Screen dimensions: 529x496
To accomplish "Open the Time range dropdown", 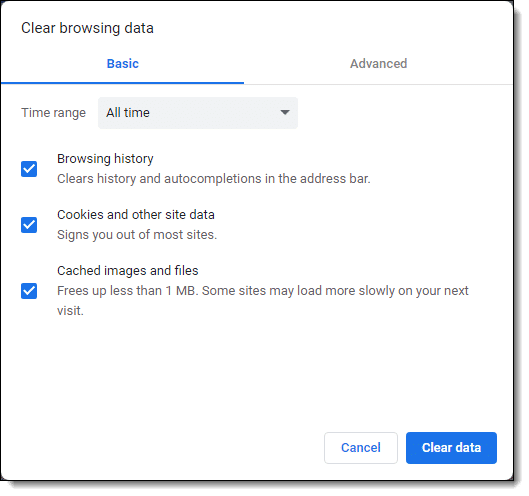I will tap(198, 113).
